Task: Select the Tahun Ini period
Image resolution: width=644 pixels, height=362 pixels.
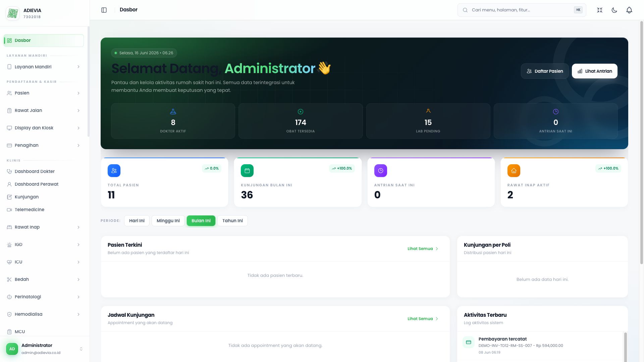Action: click(x=232, y=221)
